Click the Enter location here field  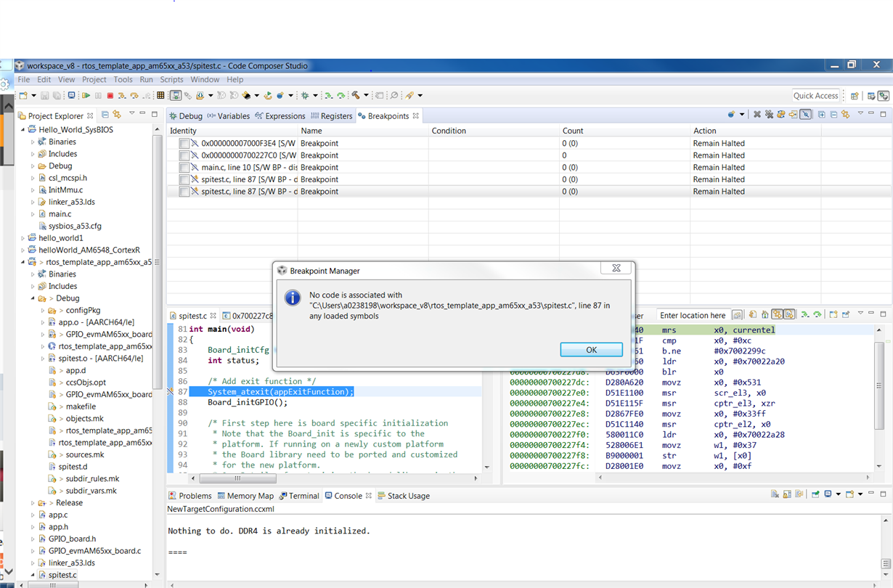tap(693, 315)
